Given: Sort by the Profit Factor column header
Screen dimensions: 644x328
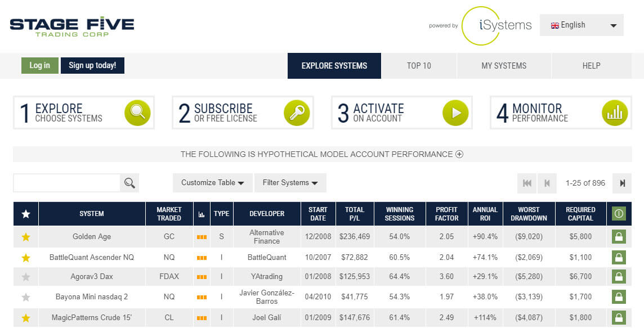Looking at the screenshot, I should click(446, 214).
